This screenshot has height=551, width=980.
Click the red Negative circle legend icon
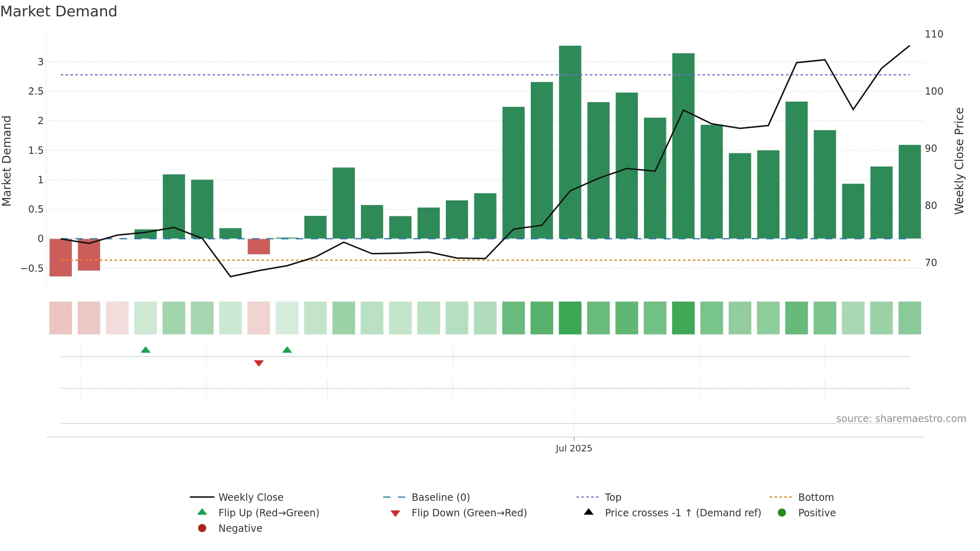click(x=202, y=528)
